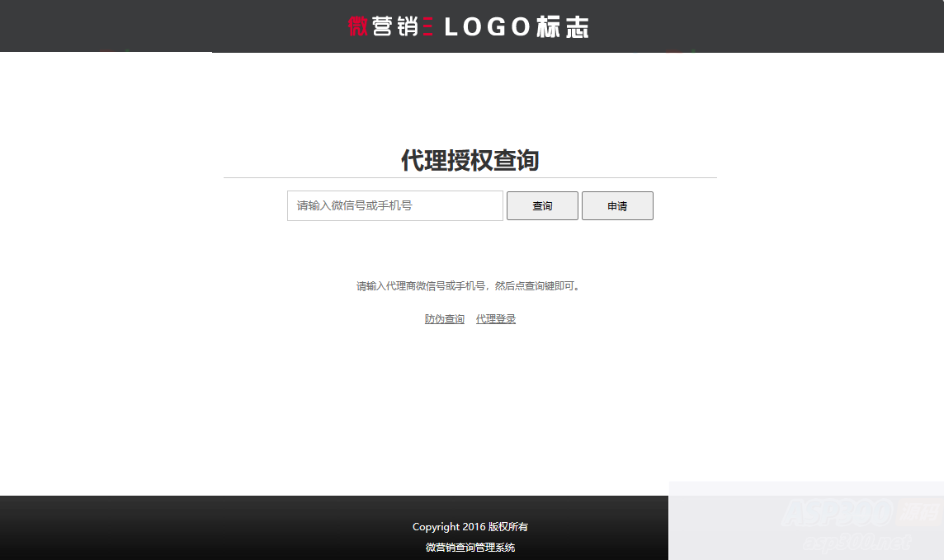Click the Copyright 2016 版权所有 footer notice

pos(470,526)
